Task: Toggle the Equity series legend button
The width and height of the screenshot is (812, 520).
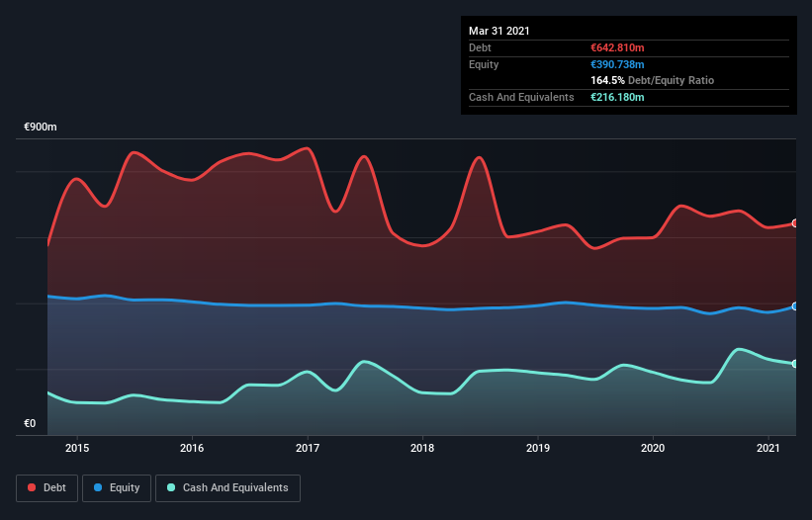Action: pos(117,488)
